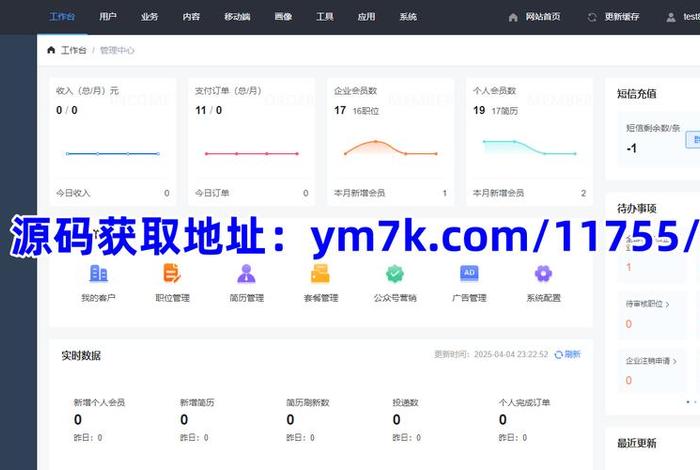Open 系统配置 gear icon
Screen dimensions: 700x470
coord(543,273)
